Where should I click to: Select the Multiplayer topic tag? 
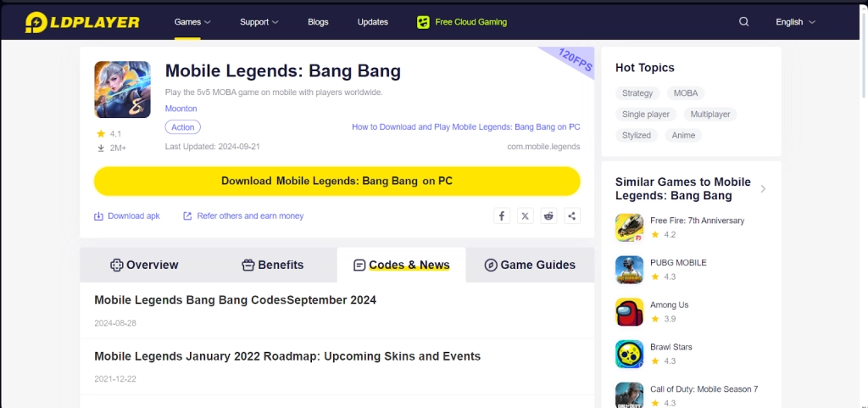(x=710, y=114)
